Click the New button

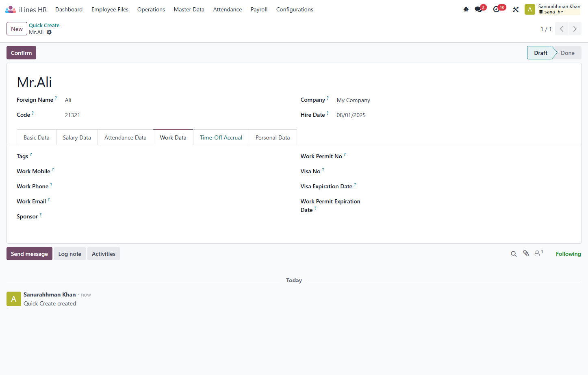tap(17, 29)
